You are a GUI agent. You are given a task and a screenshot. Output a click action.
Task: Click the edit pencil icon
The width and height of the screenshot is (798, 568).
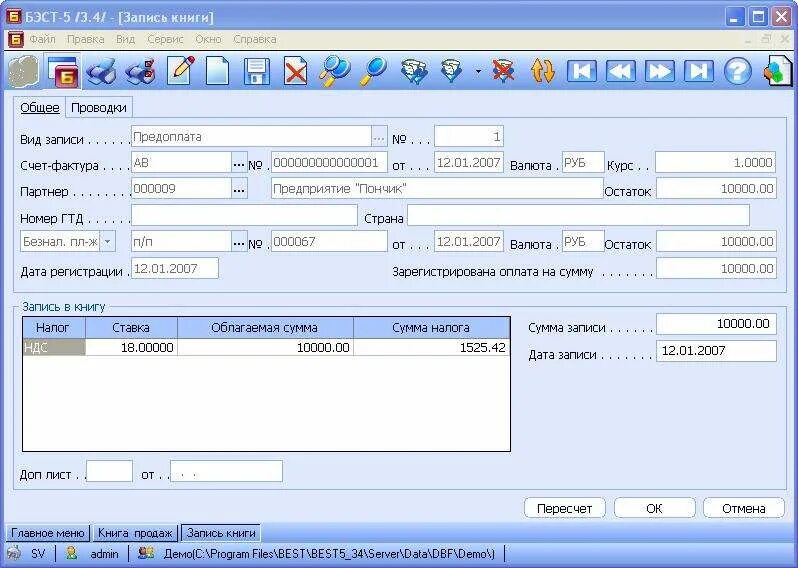[182, 71]
